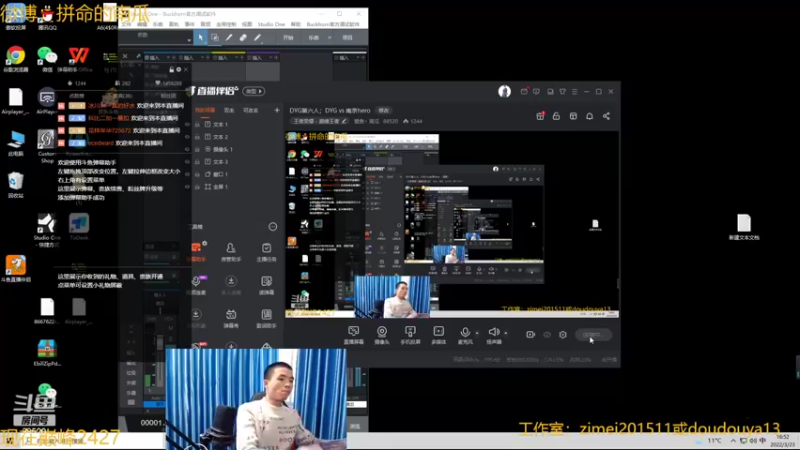Screen dimensions: 800x450
Task: Toggle visibility of 窗口 1 source
Action: click(187, 174)
